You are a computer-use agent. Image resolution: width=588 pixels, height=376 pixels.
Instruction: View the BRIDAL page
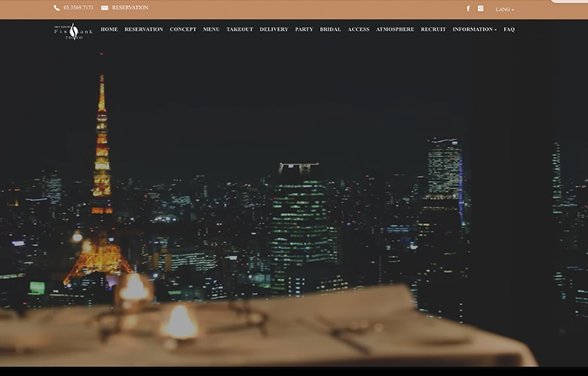[x=330, y=29]
